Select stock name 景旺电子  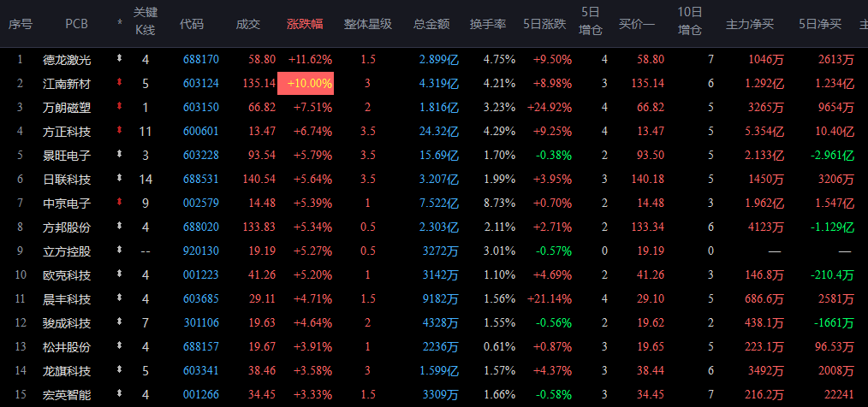[x=67, y=156]
